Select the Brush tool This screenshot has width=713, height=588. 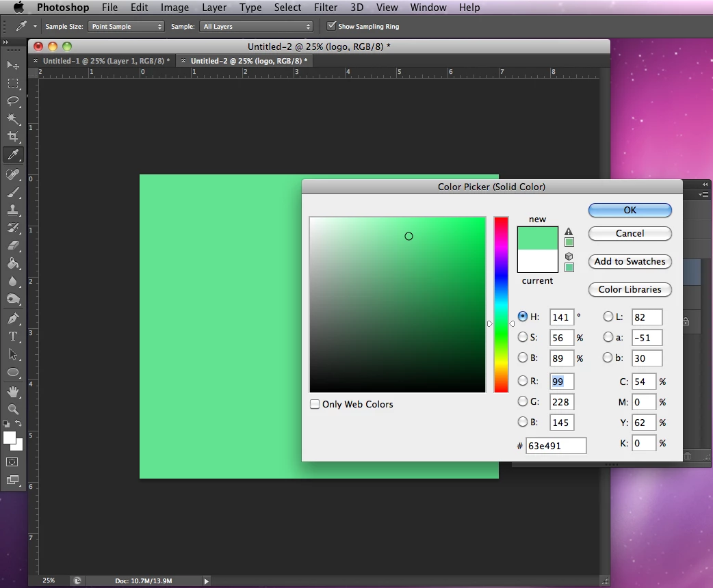tap(13, 192)
